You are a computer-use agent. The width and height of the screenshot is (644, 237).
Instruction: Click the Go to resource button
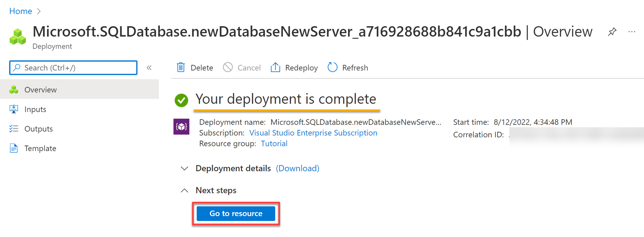[x=236, y=214]
